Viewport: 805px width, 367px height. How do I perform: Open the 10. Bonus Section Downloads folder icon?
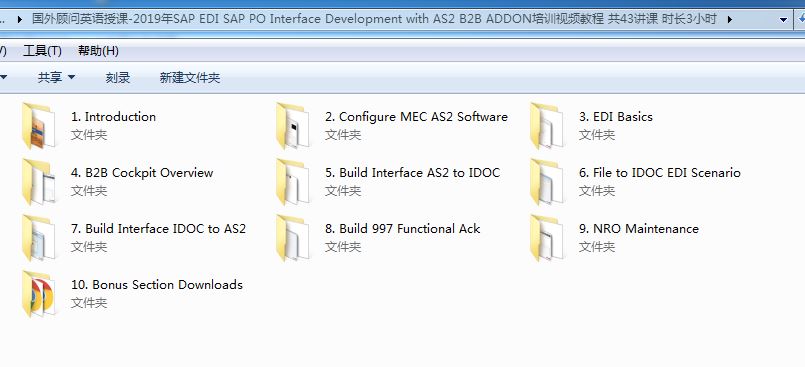(x=39, y=294)
